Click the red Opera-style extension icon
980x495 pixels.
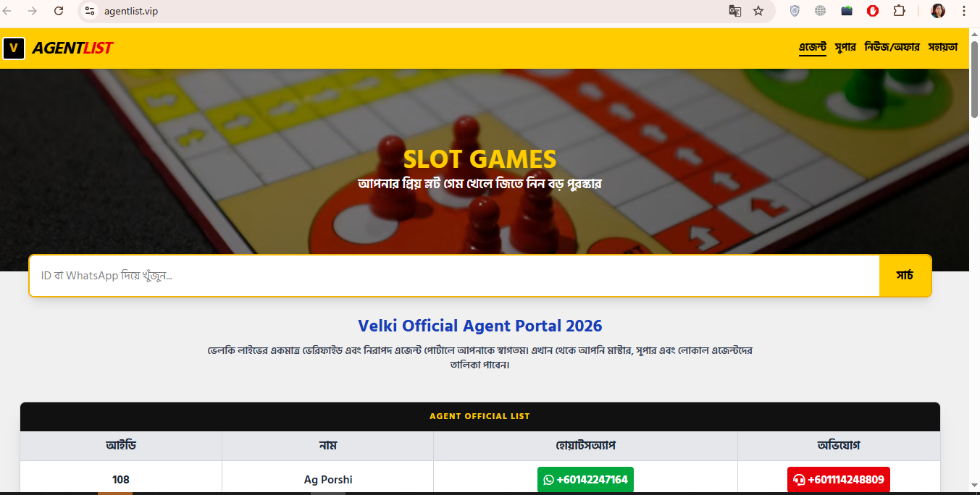pyautogui.click(x=873, y=11)
